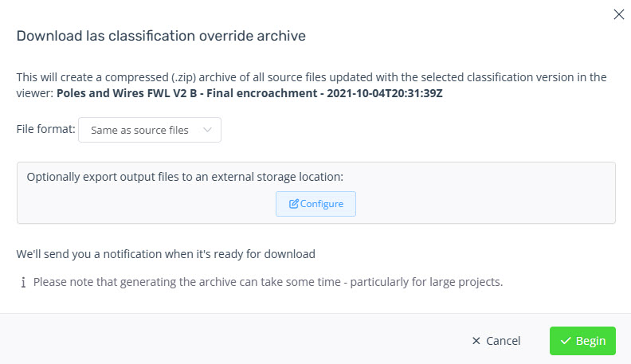This screenshot has height=364, width=631.
Task: Click the 'Please note that generating the archive' note
Action: (x=268, y=282)
